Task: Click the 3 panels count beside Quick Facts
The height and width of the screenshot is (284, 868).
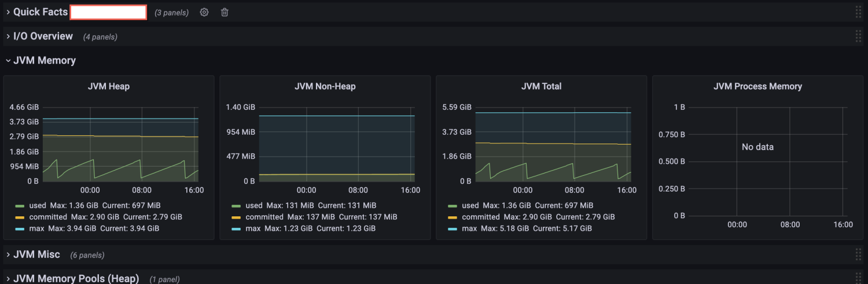Action: tap(172, 13)
